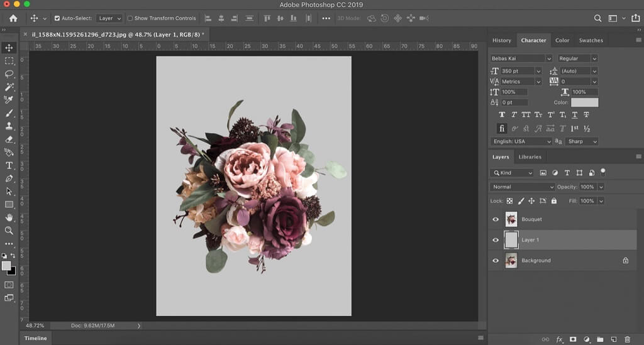Image resolution: width=644 pixels, height=345 pixels.
Task: Select the Path Selection arrow tool
Action: pyautogui.click(x=9, y=191)
